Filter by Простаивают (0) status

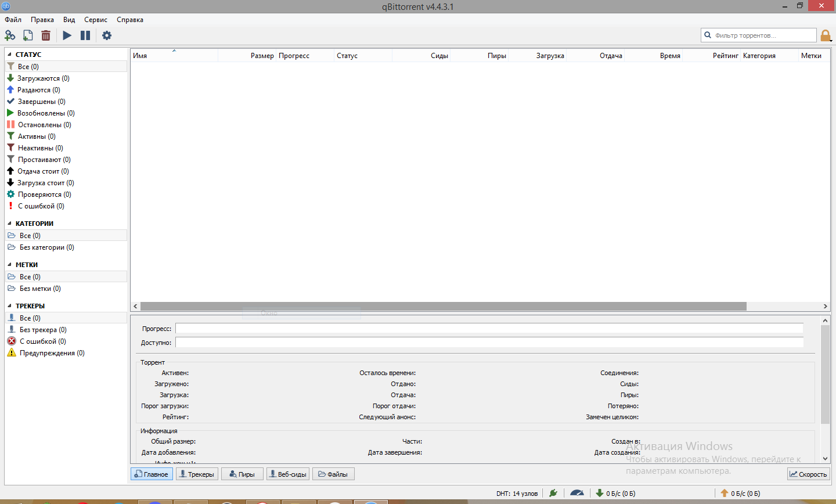click(66, 160)
